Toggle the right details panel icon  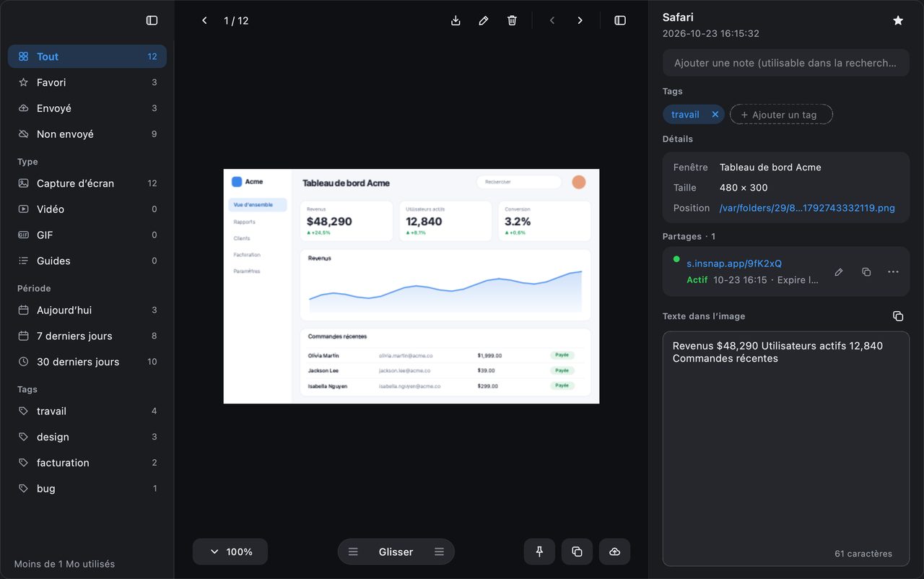click(x=620, y=21)
